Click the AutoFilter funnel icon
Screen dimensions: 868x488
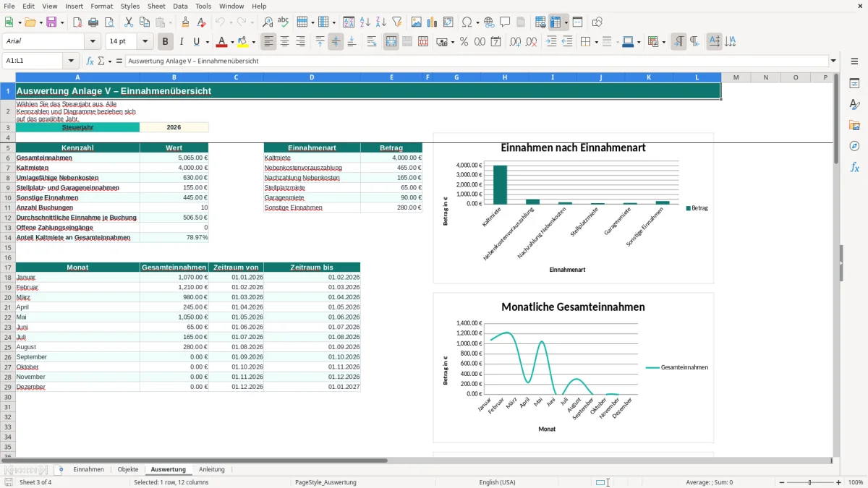click(x=396, y=22)
